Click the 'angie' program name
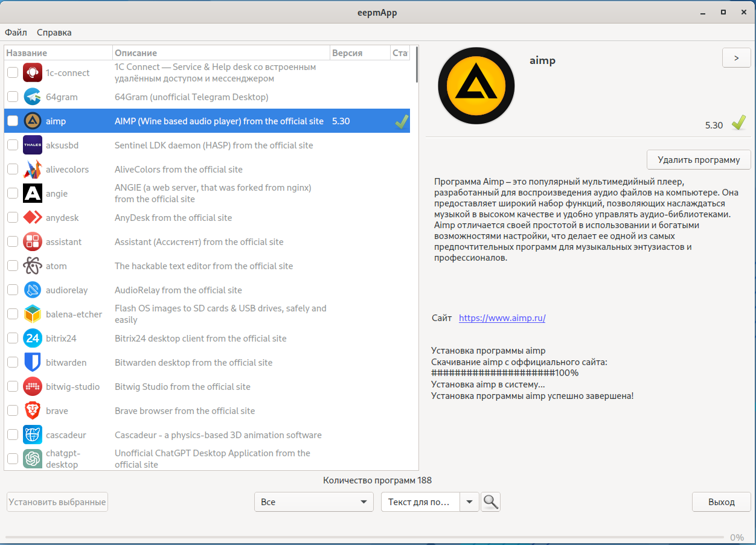This screenshot has width=756, height=545. [x=57, y=193]
